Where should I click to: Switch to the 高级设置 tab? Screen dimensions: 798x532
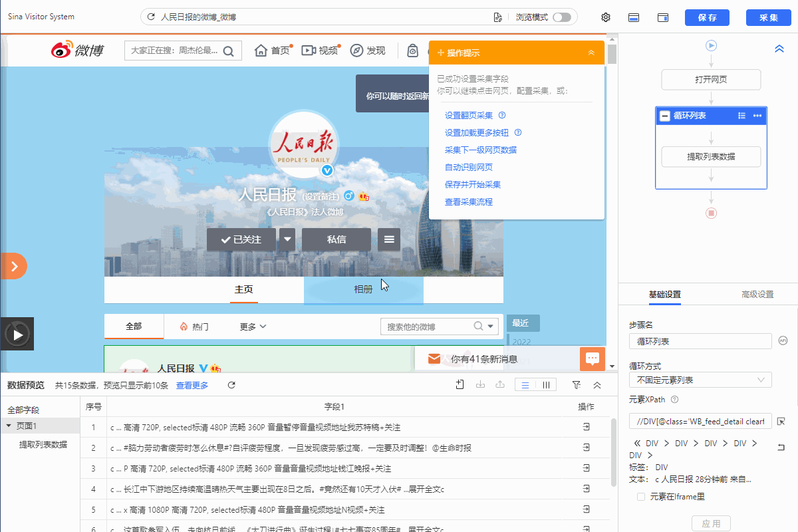pos(757,295)
